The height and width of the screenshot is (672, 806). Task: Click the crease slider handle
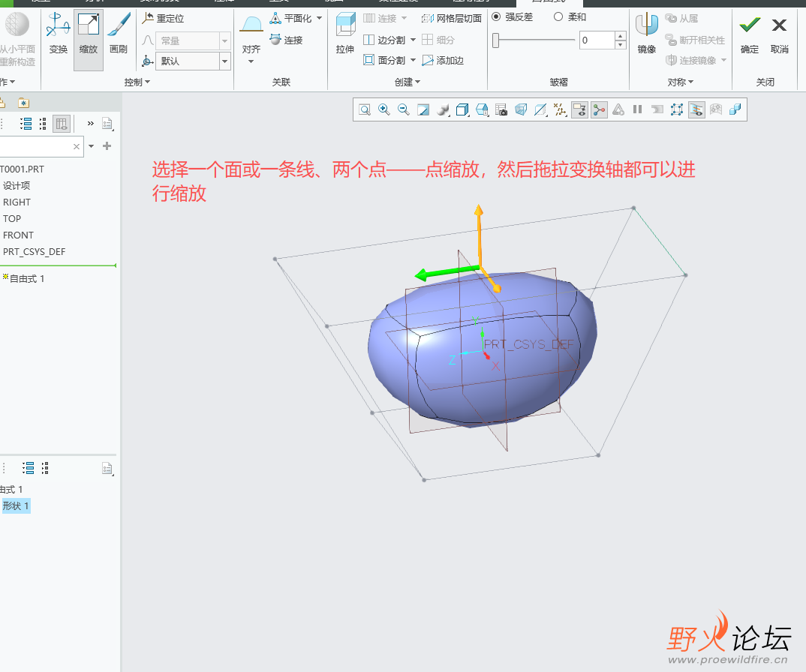coord(495,40)
